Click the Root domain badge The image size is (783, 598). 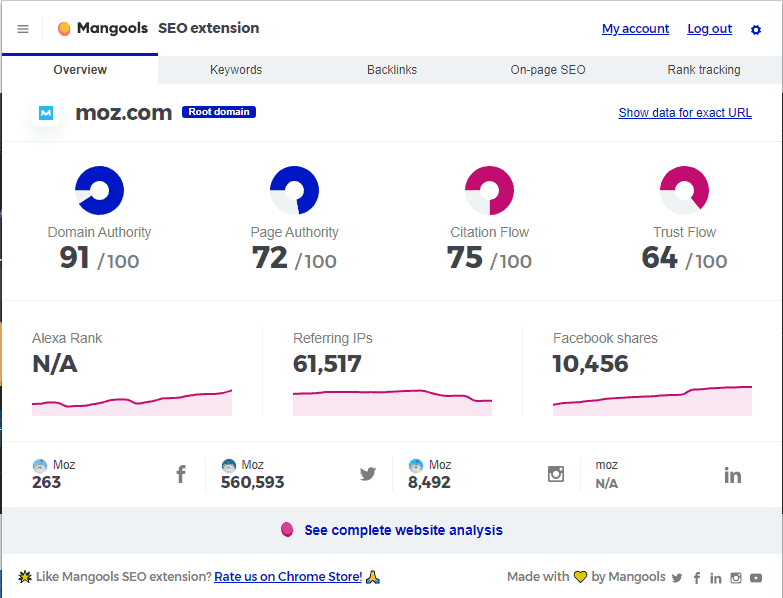coord(219,112)
